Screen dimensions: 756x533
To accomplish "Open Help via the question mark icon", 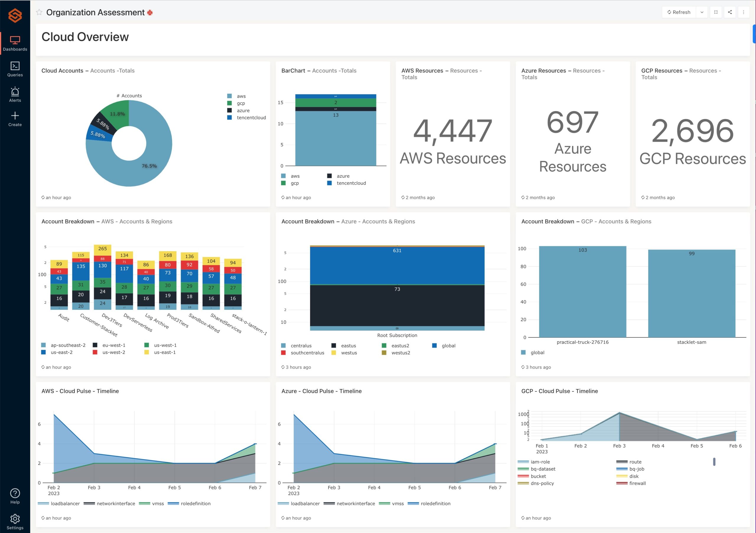I will pyautogui.click(x=15, y=493).
